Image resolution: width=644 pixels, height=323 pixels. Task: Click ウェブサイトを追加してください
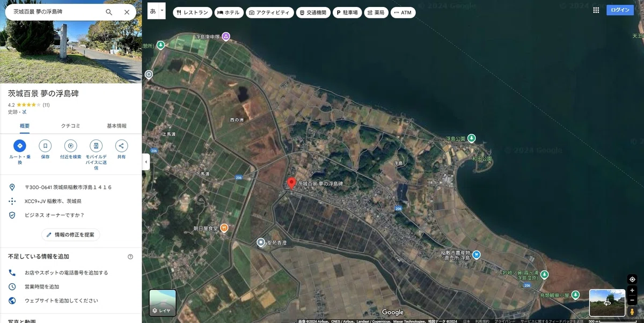click(x=61, y=300)
